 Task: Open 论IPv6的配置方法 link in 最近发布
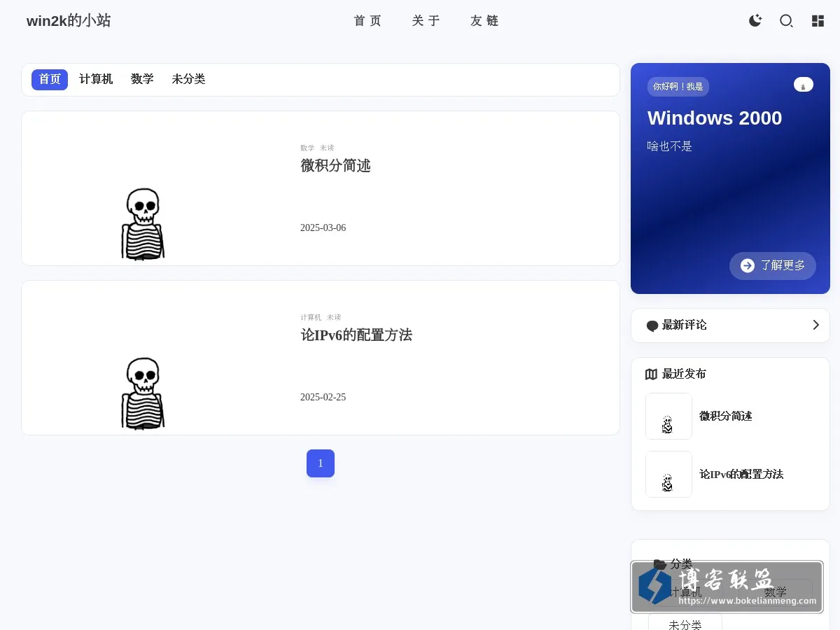click(741, 475)
